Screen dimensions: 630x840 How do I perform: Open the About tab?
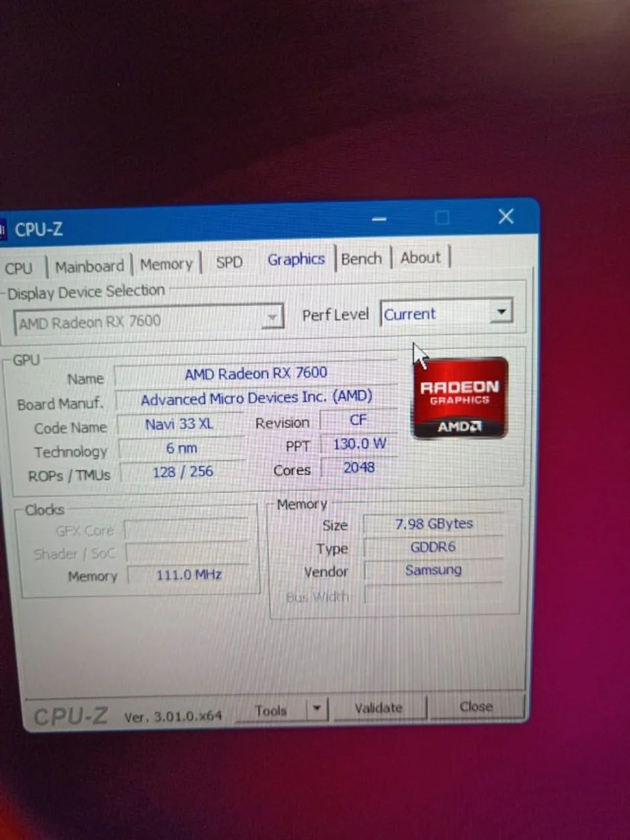[x=421, y=257]
